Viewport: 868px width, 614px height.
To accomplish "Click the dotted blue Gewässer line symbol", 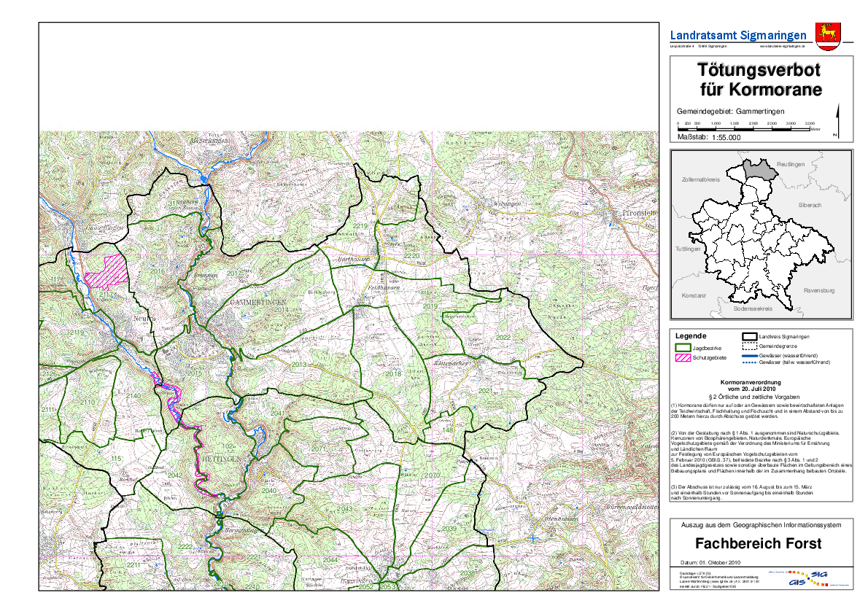I will (x=749, y=362).
